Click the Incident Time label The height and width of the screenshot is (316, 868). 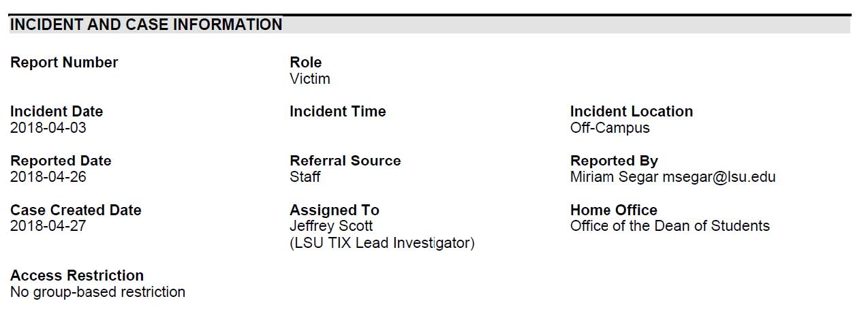(338, 112)
